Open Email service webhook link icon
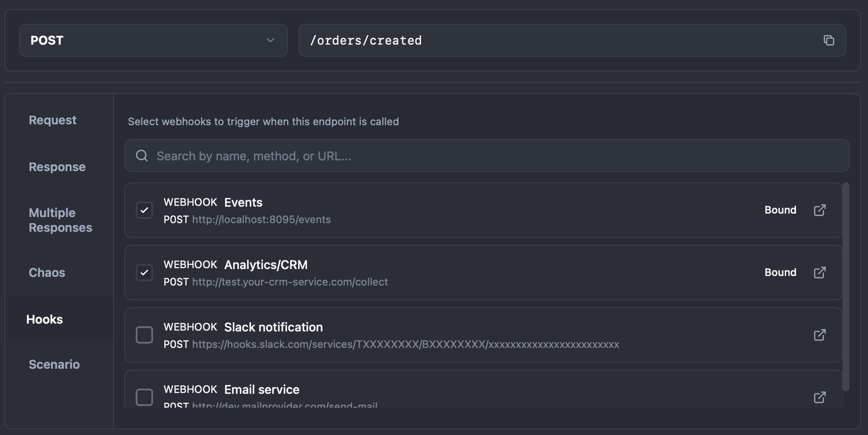This screenshot has height=435, width=868. pos(819,397)
